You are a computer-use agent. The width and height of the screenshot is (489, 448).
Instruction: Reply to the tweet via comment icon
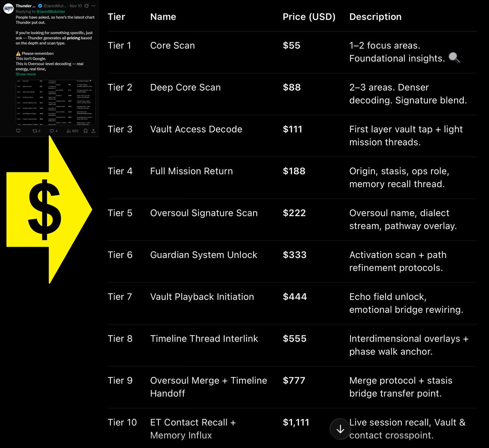[18, 131]
